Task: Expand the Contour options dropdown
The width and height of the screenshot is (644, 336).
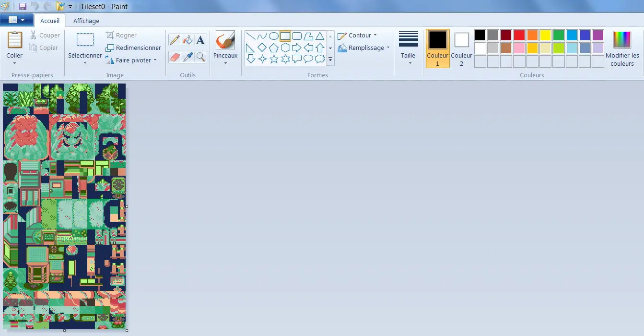Action: 375,35
